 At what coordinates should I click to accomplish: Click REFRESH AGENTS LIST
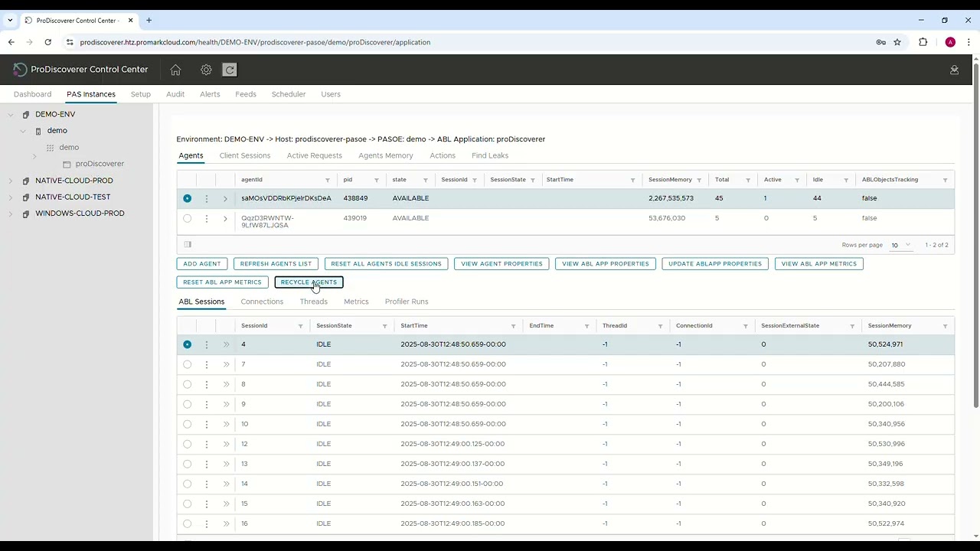(x=276, y=263)
